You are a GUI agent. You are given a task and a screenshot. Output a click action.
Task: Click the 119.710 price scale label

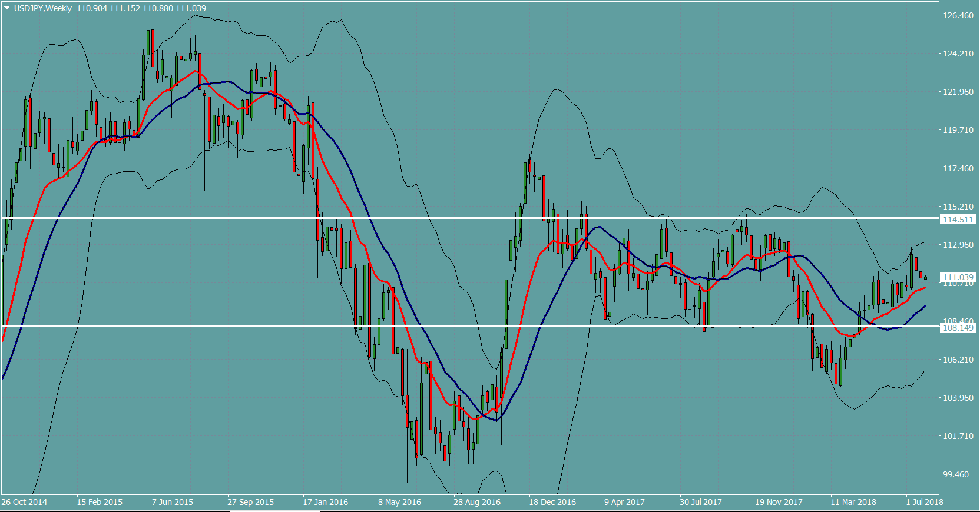pos(958,130)
